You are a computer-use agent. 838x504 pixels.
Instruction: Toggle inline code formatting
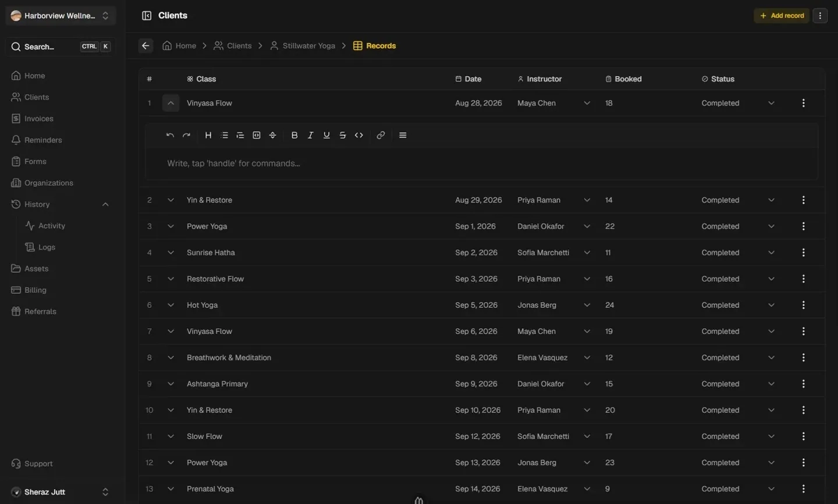[x=359, y=135]
